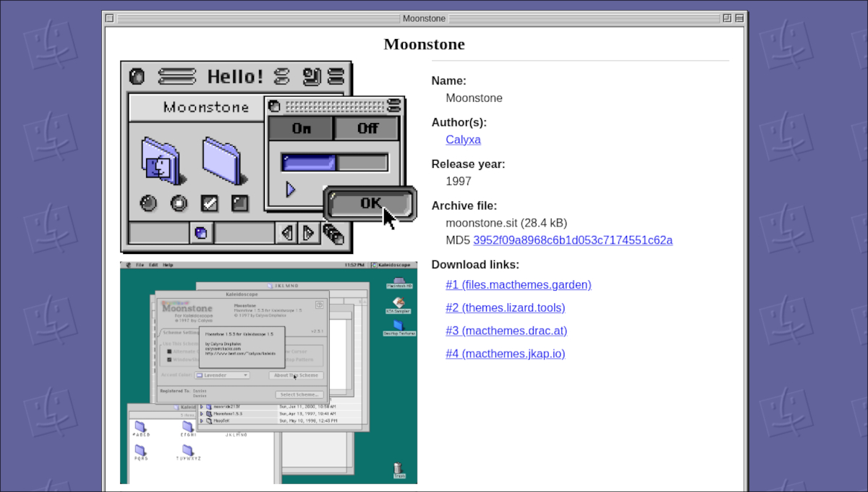Expand the Moonstone1.5.3 list row triangle

coord(202,413)
